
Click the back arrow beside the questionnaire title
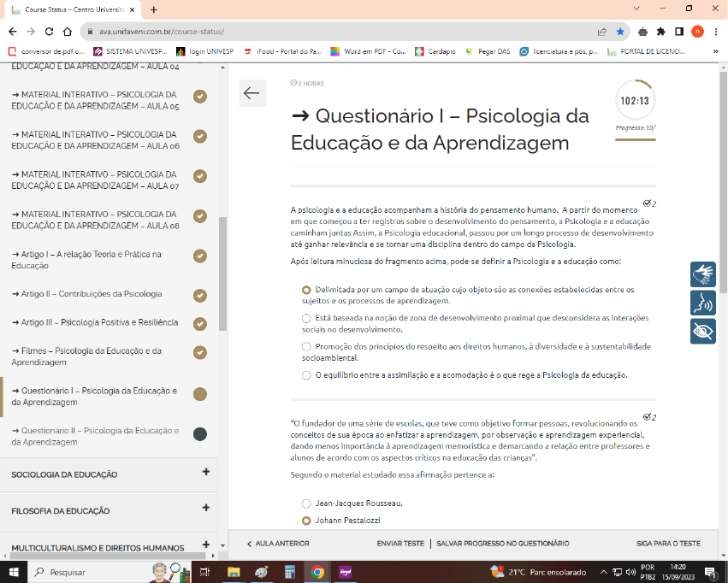click(x=251, y=94)
